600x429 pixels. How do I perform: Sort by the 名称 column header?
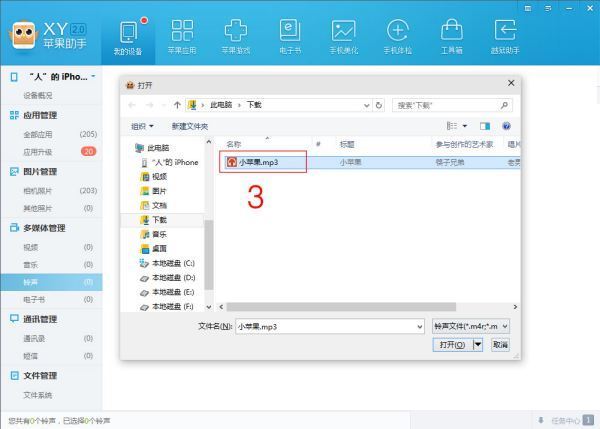pyautogui.click(x=234, y=144)
